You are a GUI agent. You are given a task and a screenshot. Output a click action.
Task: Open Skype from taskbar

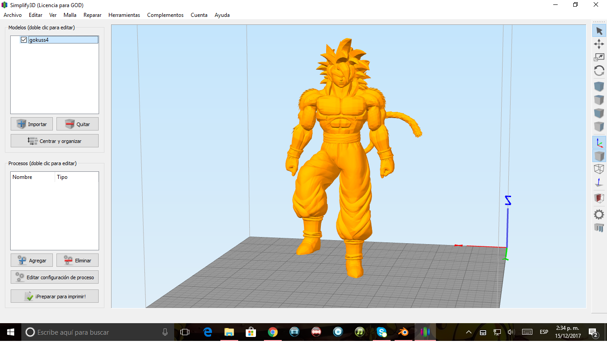point(382,332)
